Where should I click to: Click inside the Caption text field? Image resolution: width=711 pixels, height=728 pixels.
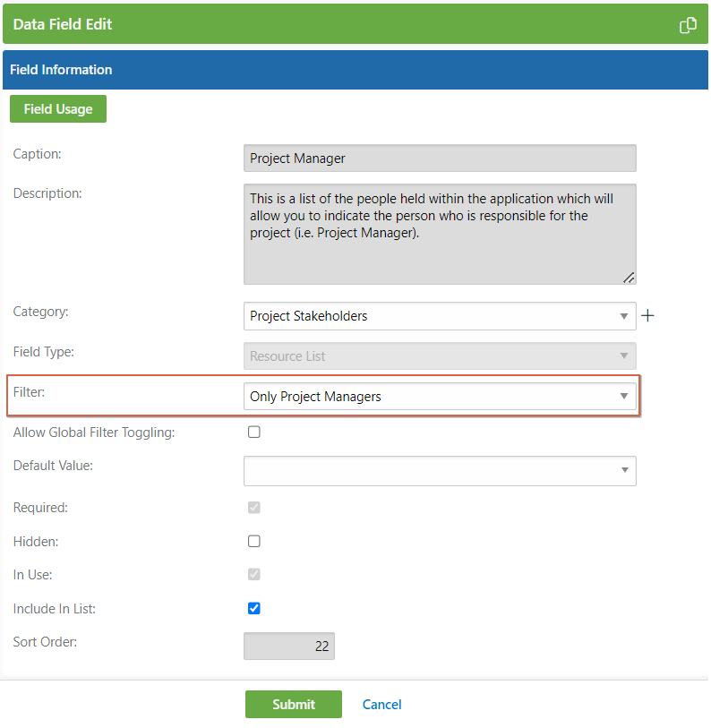tap(440, 158)
